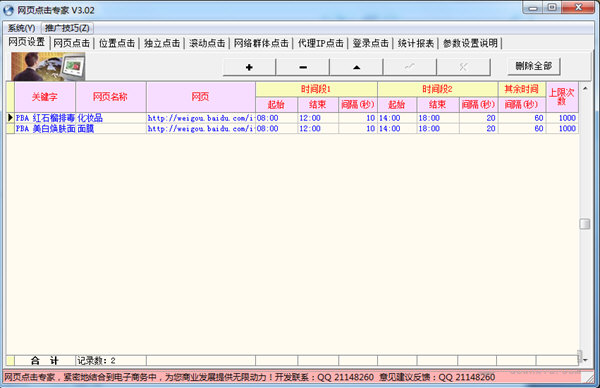Add a new record with plus button
Viewport: 600px width, 388px height.
249,67
